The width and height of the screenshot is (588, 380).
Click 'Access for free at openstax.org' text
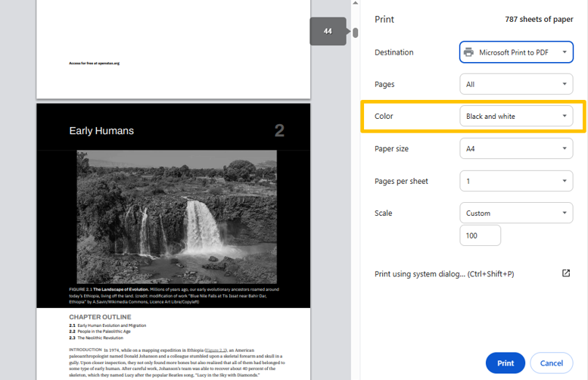pyautogui.click(x=94, y=63)
